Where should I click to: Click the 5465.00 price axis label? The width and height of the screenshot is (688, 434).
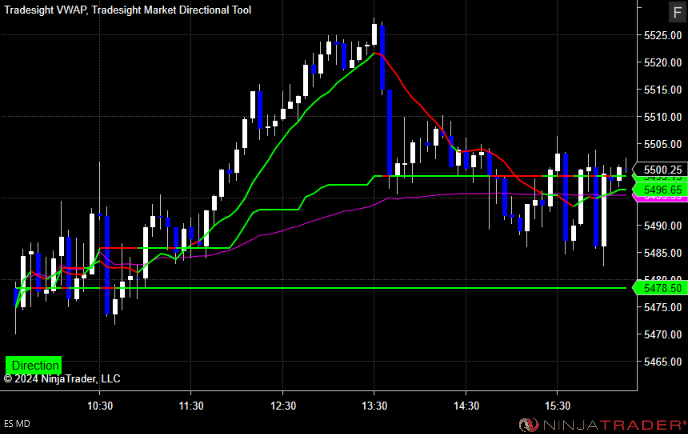coord(663,362)
